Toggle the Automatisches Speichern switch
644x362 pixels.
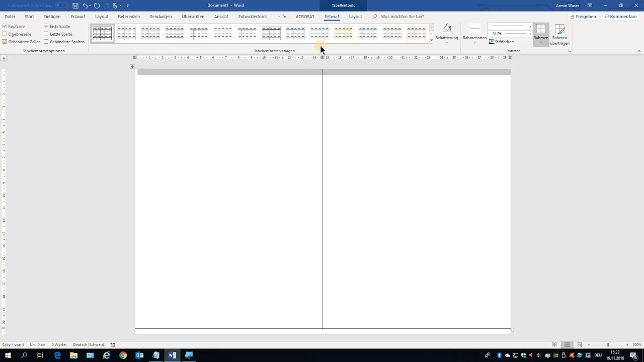click(61, 6)
